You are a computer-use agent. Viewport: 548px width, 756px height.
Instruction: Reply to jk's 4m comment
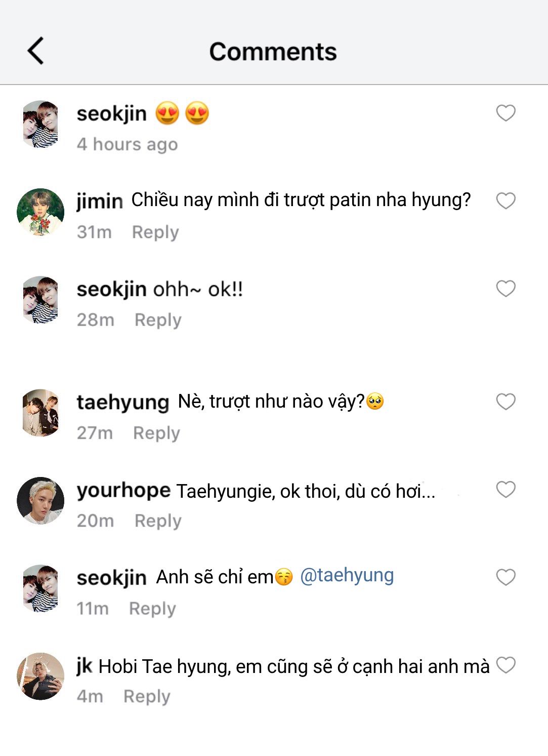[147, 696]
